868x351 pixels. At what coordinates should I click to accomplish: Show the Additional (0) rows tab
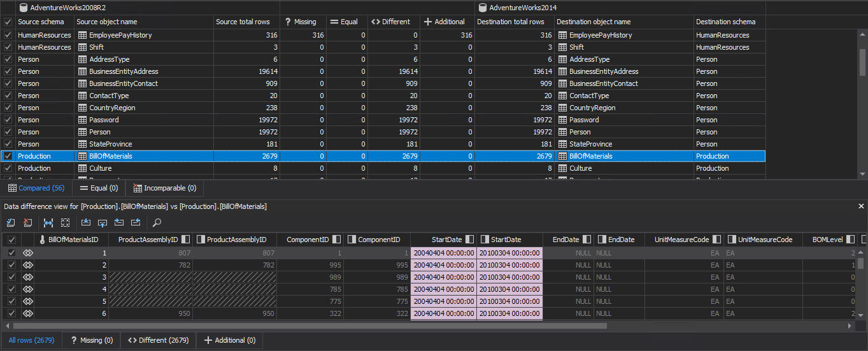229,340
